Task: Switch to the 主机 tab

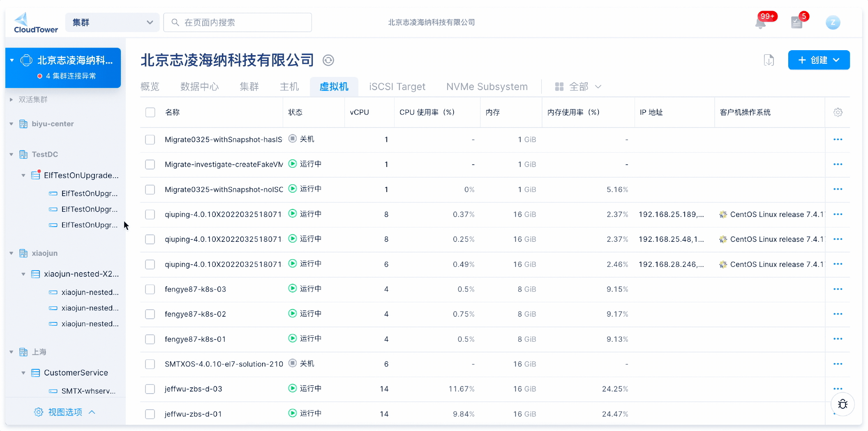Action: click(289, 86)
